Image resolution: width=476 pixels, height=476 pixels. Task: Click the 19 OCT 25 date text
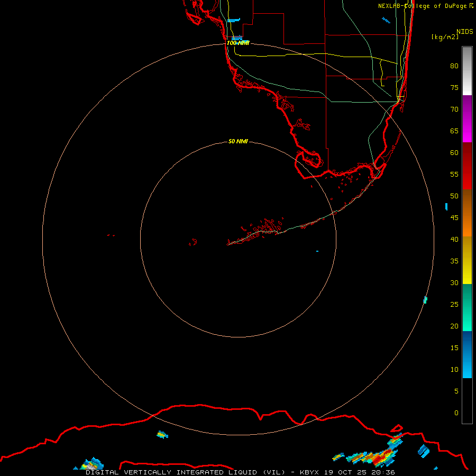(346, 472)
